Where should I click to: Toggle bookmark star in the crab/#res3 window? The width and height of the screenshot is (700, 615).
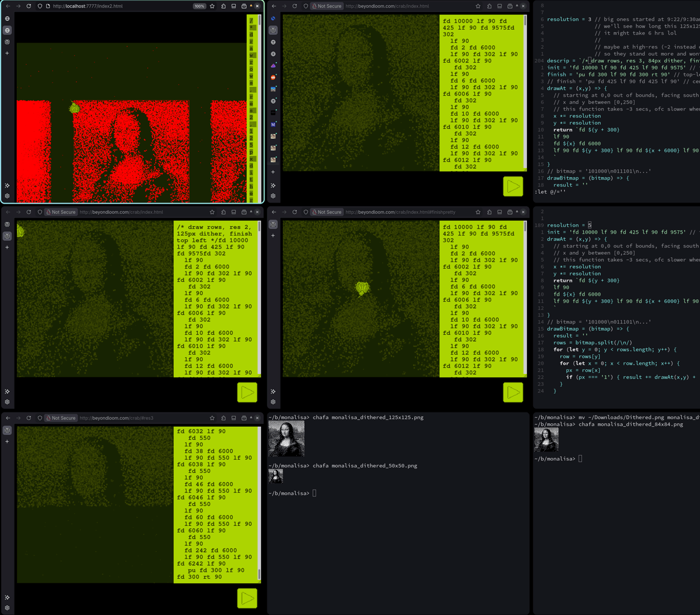[212, 418]
